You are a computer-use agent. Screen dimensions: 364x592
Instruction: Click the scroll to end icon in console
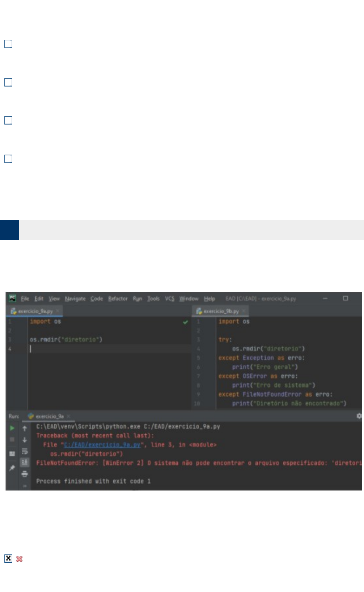[25, 463]
